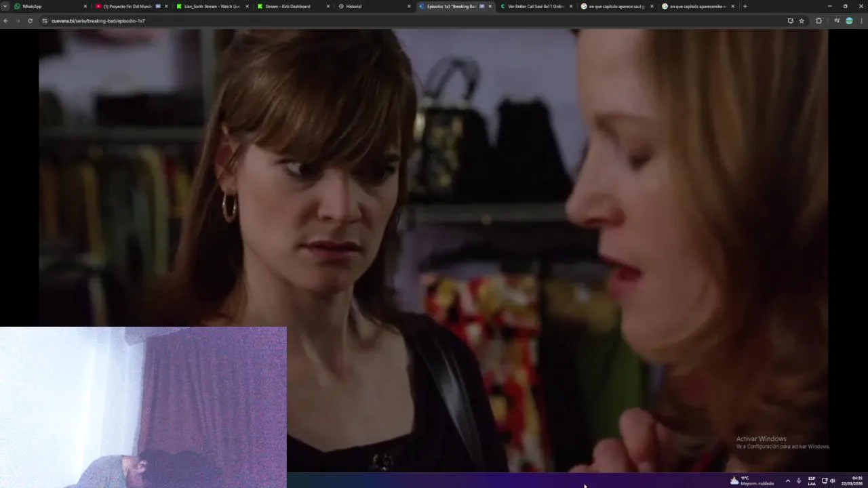Open the clock and date 22/03/2026
The image size is (868, 488).
tap(852, 481)
